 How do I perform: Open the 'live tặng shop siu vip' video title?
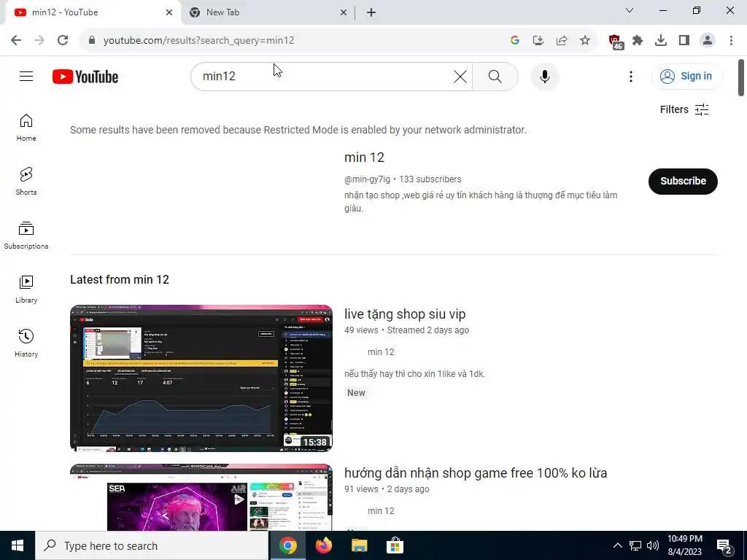[404, 314]
